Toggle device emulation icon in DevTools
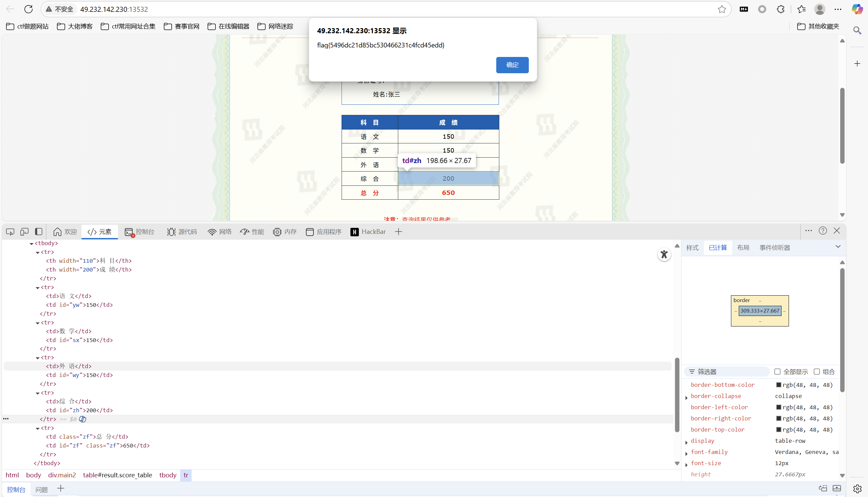Image resolution: width=868 pixels, height=497 pixels. click(x=24, y=232)
